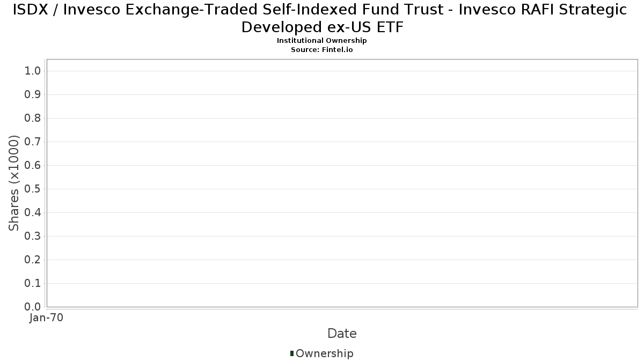Select the Date x-axis title
This screenshot has height=362, width=644.
pos(342,334)
